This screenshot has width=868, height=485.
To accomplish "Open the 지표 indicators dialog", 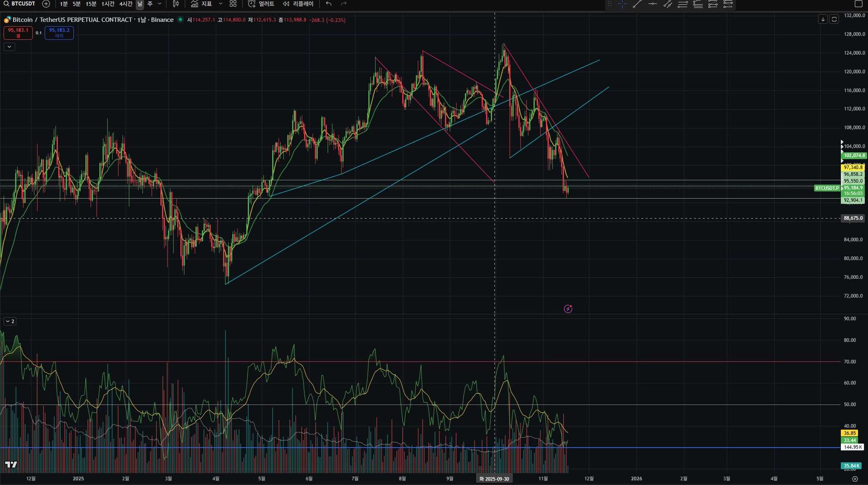I will (201, 4).
